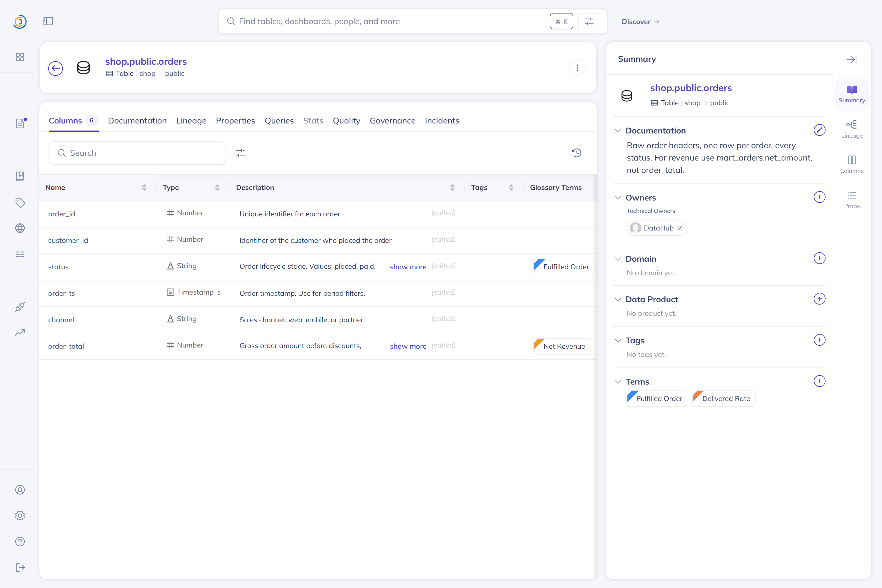Sort the table by Name column

pos(144,188)
